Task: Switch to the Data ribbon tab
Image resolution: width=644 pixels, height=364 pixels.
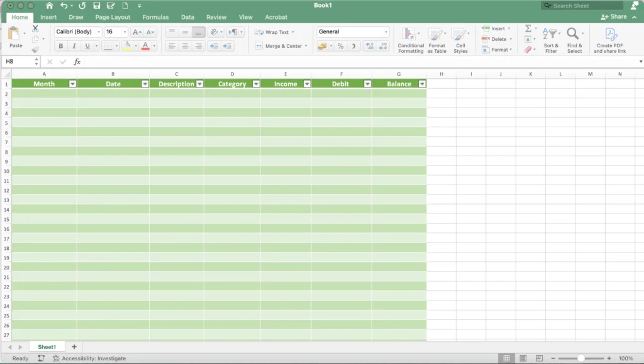Action: [187, 17]
